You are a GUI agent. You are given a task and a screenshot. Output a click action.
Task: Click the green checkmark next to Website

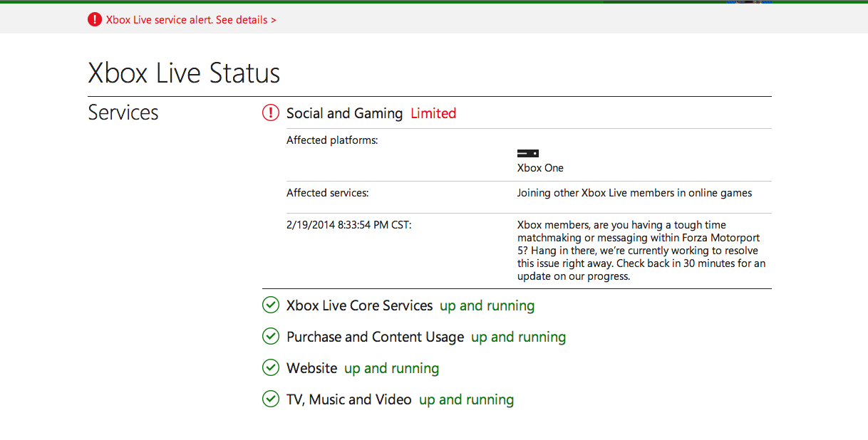(271, 368)
